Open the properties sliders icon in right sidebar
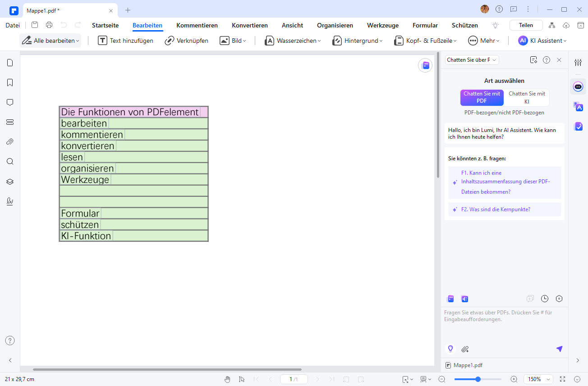This screenshot has height=386, width=588. pos(578,63)
